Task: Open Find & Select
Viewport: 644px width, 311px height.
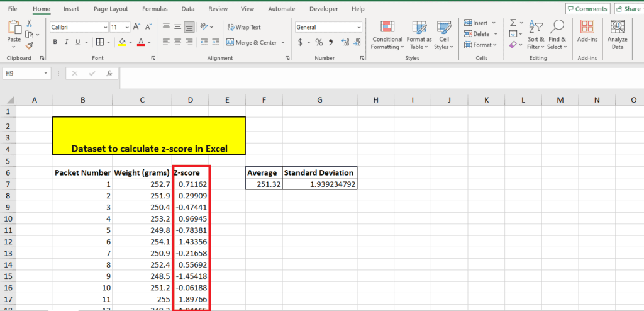Action: click(557, 35)
